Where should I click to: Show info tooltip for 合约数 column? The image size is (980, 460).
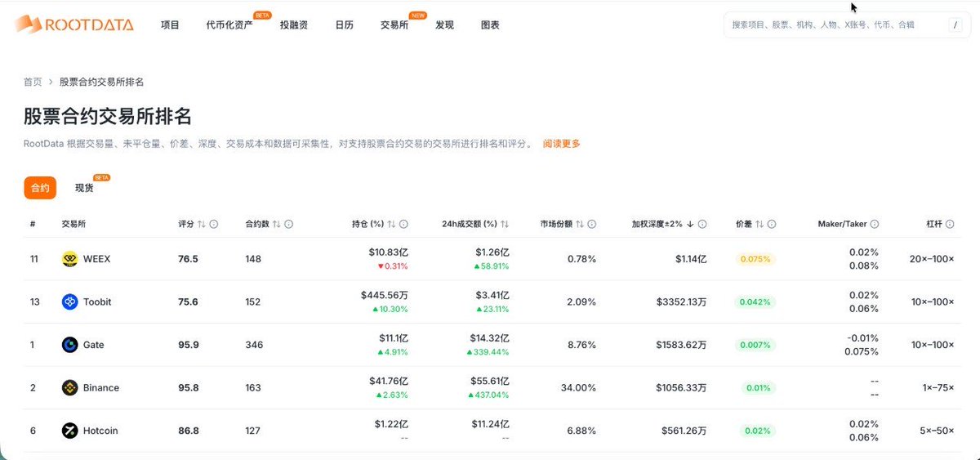point(288,224)
